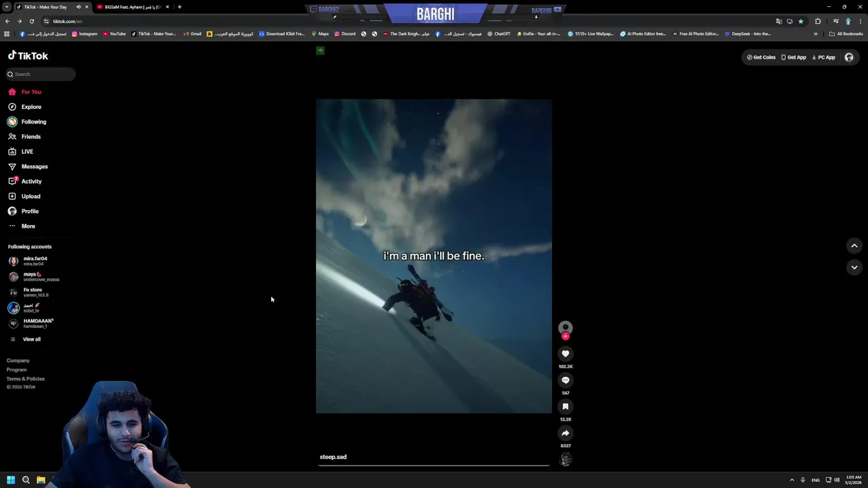868x488 pixels.
Task: Click the playing video thumbnail
Action: click(x=434, y=256)
